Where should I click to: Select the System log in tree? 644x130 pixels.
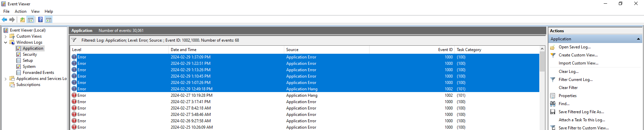coord(29,67)
